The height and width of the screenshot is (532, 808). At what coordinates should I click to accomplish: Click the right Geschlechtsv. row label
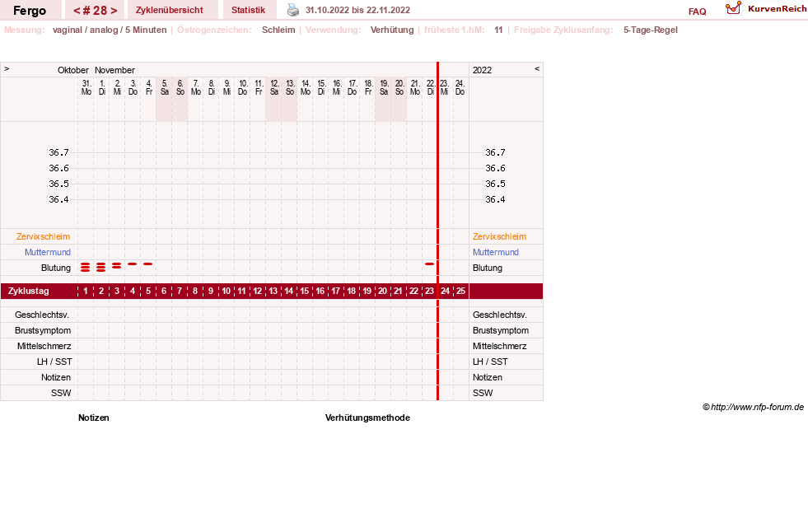click(x=500, y=315)
